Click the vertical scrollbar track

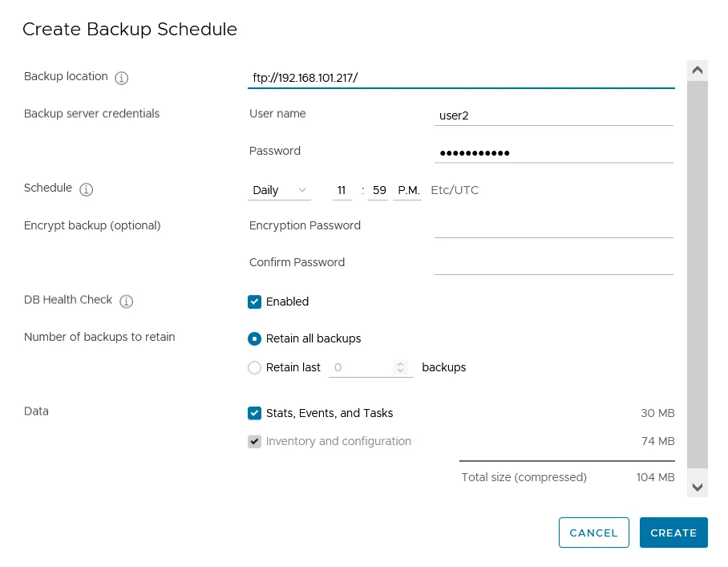[x=697, y=273]
